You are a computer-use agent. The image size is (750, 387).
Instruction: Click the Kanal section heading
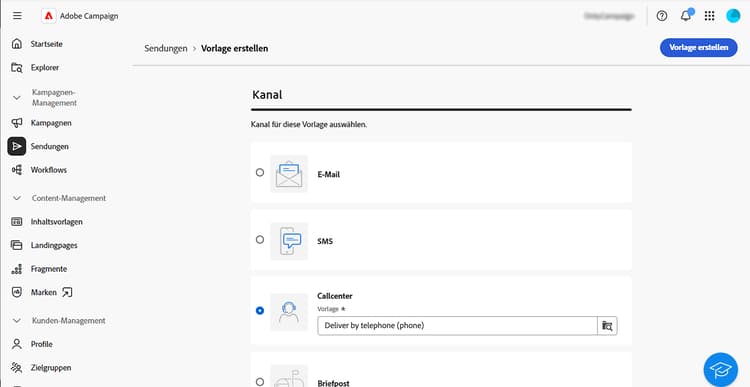267,95
